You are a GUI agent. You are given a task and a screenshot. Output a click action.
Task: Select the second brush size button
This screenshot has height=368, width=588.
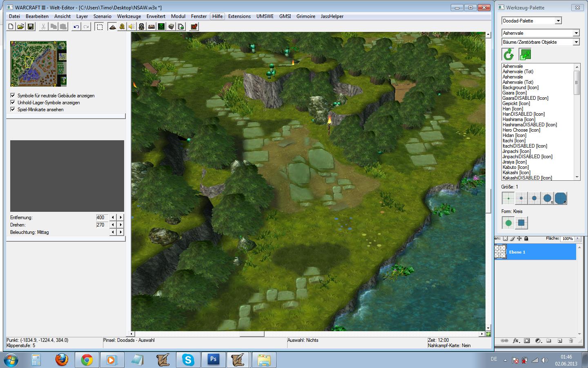(521, 198)
